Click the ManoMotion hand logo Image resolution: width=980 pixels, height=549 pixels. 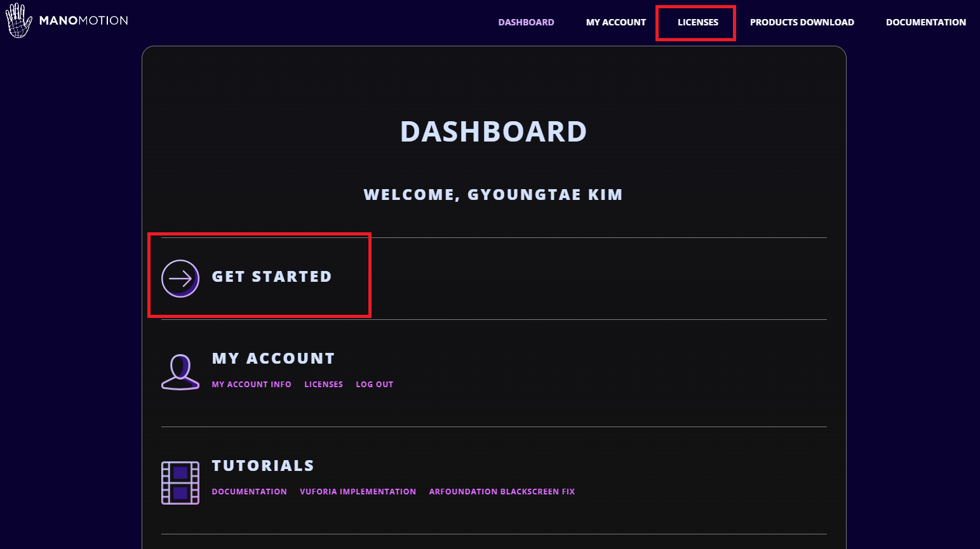tap(19, 20)
